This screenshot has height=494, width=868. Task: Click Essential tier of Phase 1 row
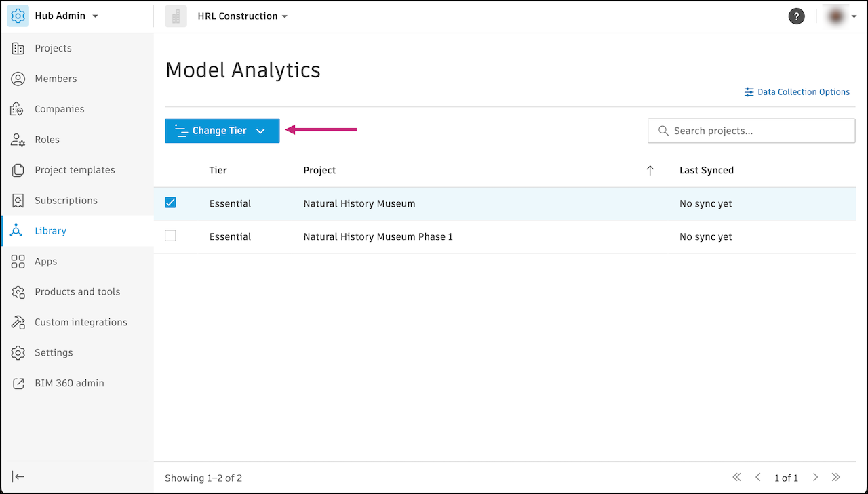pos(230,236)
